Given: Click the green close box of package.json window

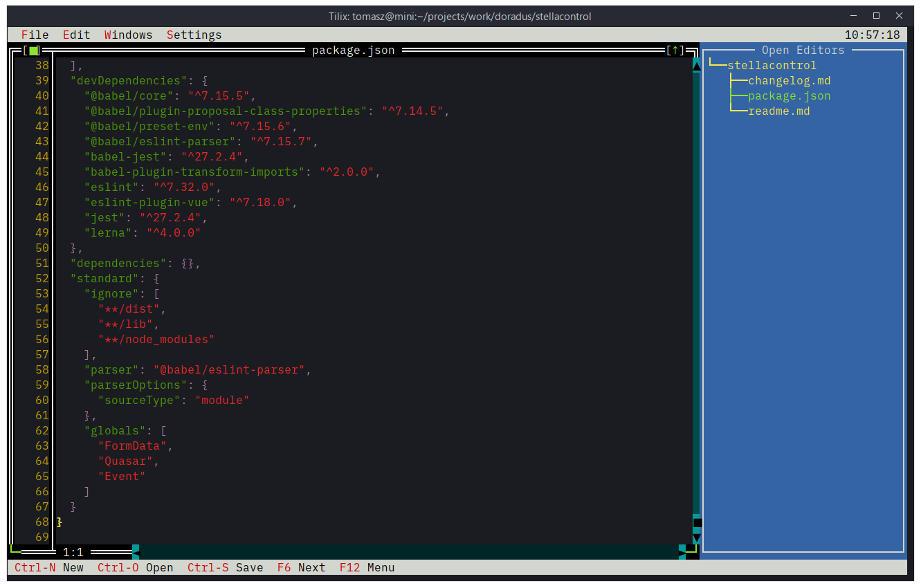Looking at the screenshot, I should [x=34, y=50].
